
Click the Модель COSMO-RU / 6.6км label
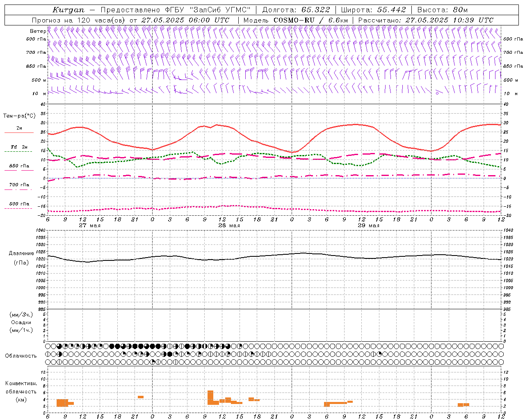point(296,20)
